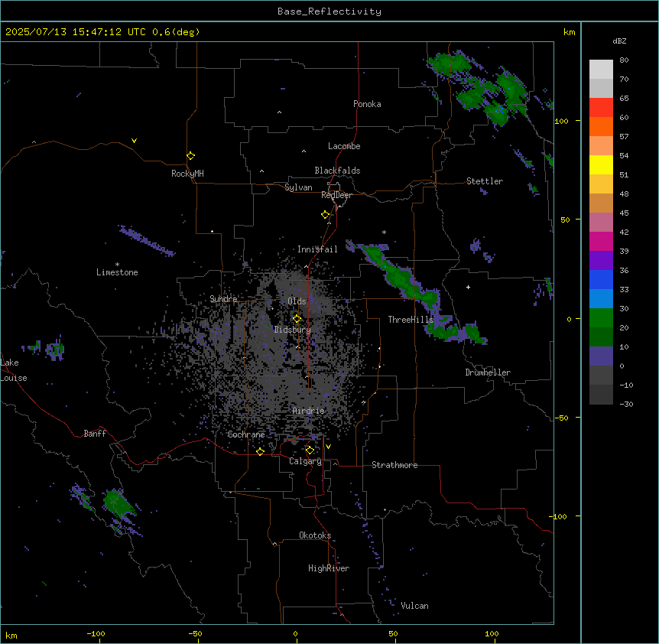
Task: Click the Vulcan label
Action: 415,606
